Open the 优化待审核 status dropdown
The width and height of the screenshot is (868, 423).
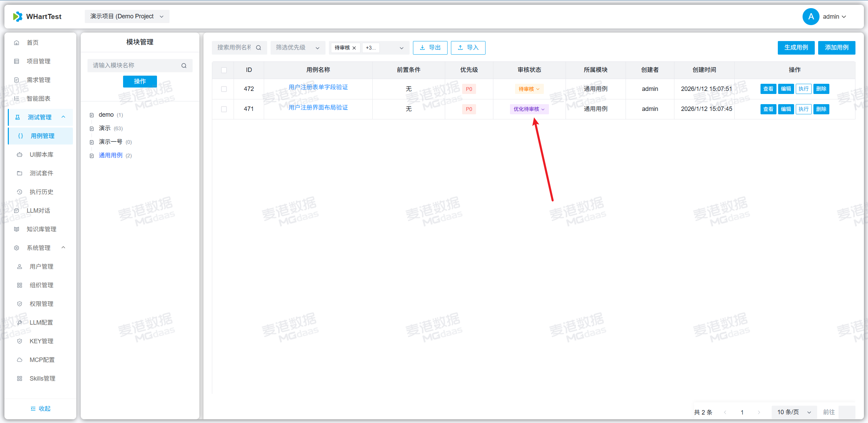[x=529, y=109]
